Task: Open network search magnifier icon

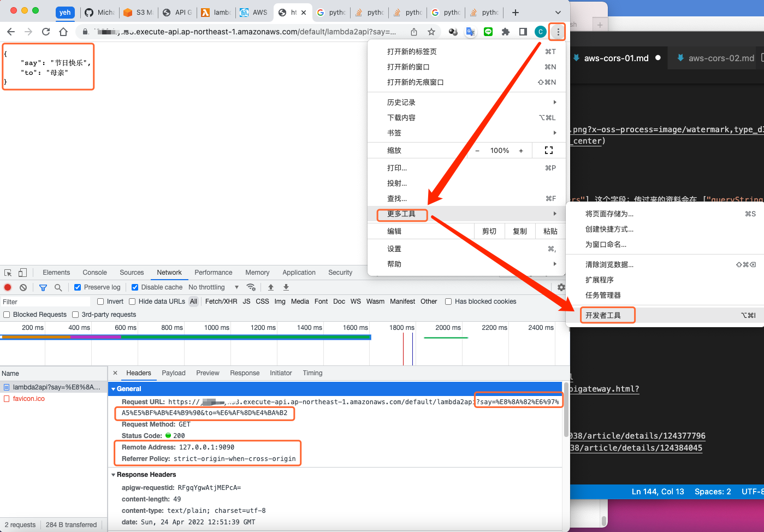Action: [x=58, y=287]
